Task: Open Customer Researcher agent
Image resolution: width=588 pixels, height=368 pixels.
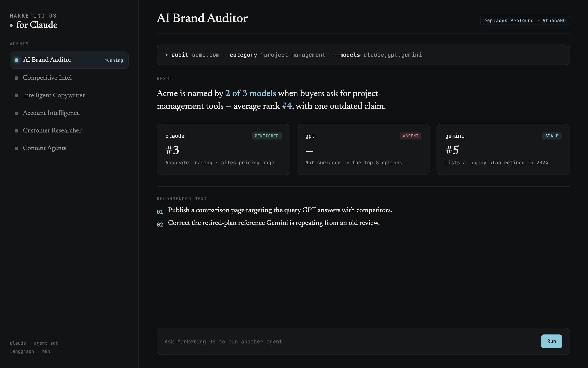Action: click(69, 130)
